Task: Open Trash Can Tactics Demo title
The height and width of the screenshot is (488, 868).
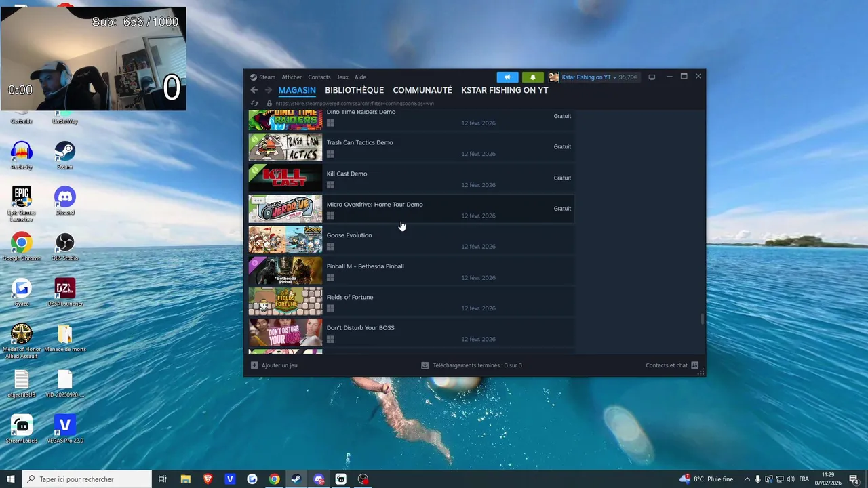Action: pyautogui.click(x=359, y=143)
